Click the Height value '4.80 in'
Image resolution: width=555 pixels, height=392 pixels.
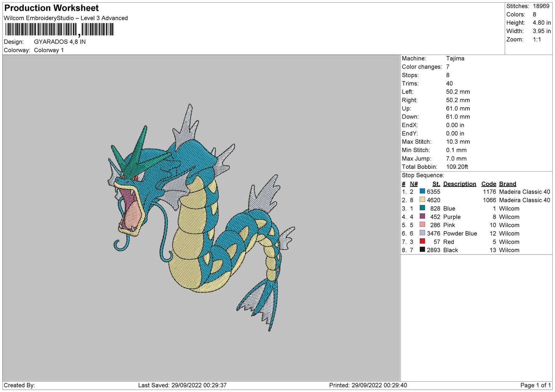[542, 23]
